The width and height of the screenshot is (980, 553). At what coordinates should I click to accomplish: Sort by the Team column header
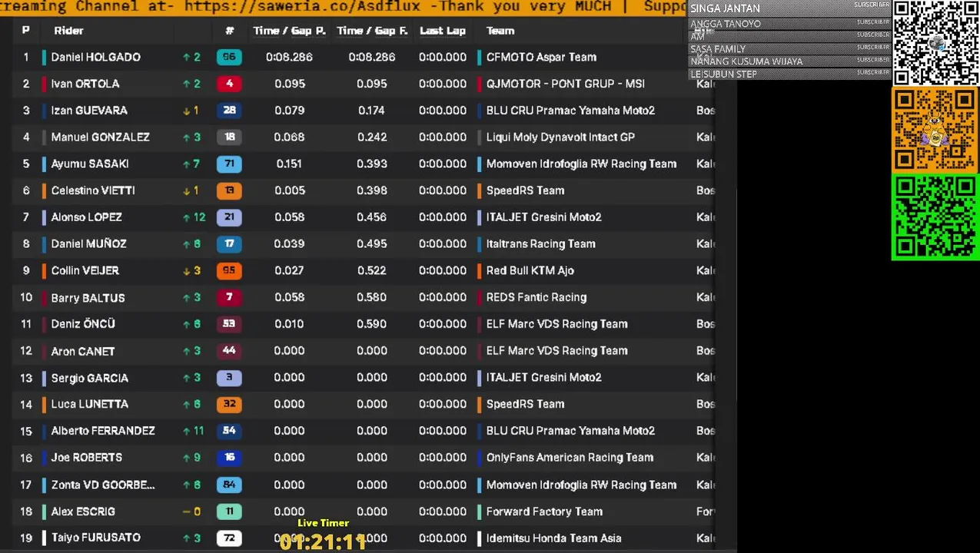tap(500, 31)
